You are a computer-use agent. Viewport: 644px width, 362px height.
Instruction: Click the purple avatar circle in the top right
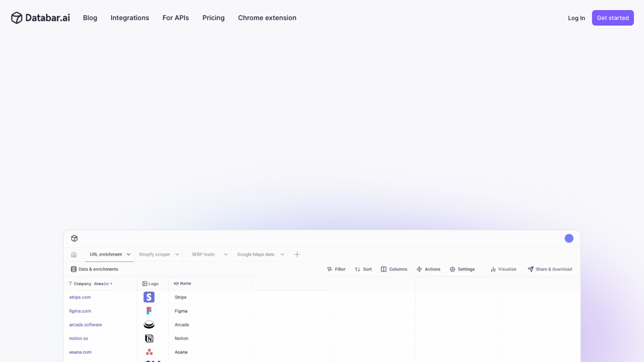(x=569, y=238)
